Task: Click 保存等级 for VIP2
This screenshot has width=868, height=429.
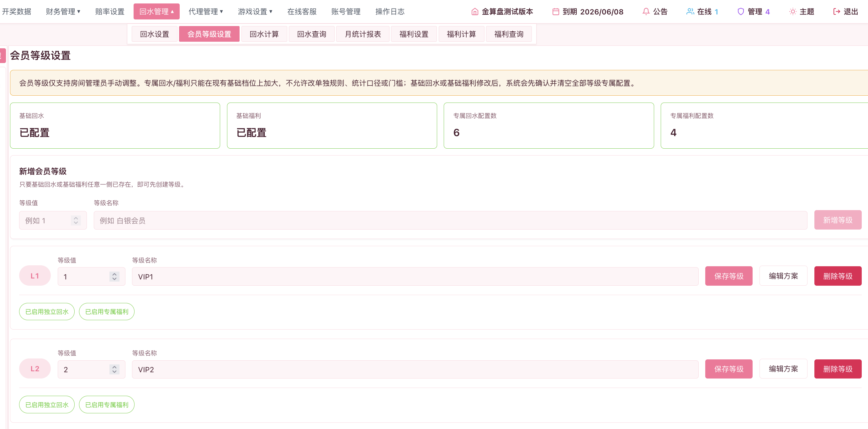Action: pyautogui.click(x=729, y=369)
